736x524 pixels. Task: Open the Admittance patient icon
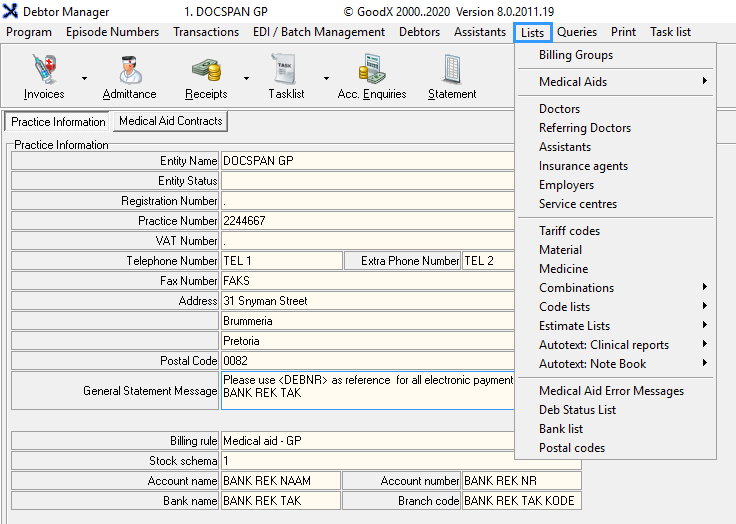point(129,69)
